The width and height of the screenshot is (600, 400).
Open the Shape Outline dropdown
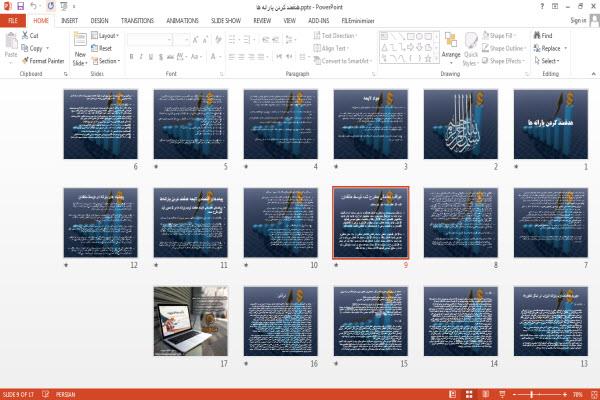(x=504, y=48)
